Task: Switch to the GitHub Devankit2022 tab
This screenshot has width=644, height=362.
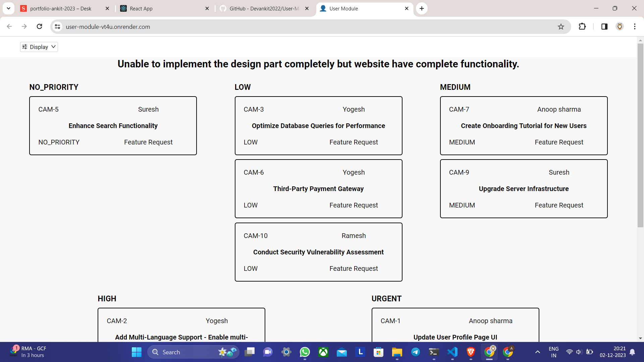Action: tap(264, 8)
